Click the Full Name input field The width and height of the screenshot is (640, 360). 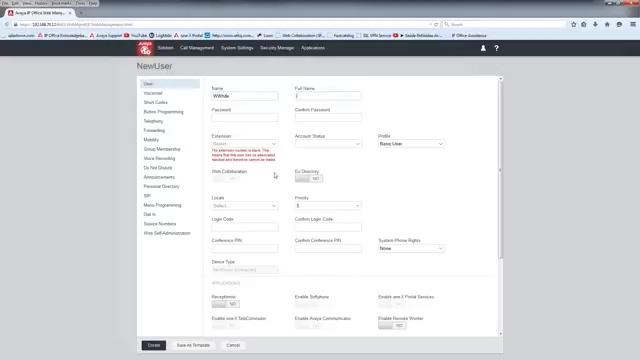coord(328,96)
